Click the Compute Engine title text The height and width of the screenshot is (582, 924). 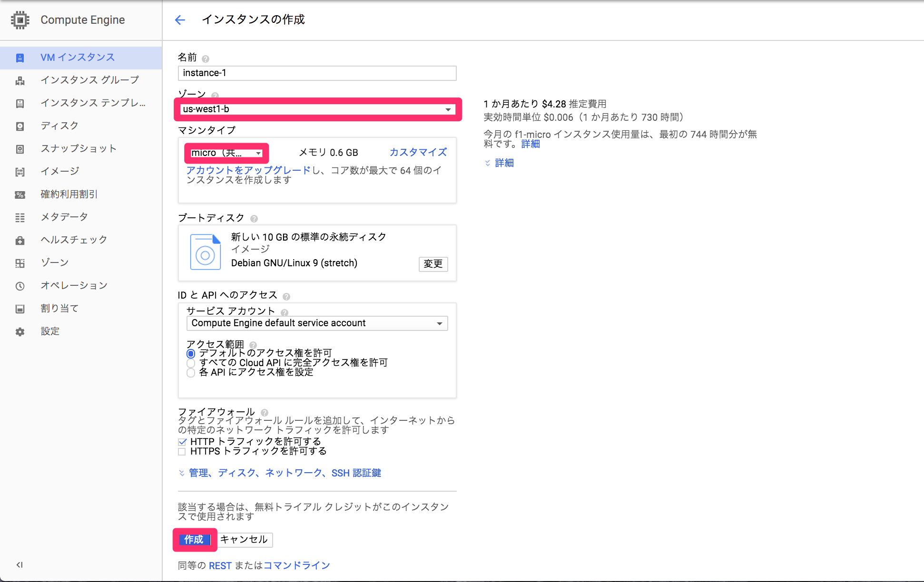tap(83, 20)
